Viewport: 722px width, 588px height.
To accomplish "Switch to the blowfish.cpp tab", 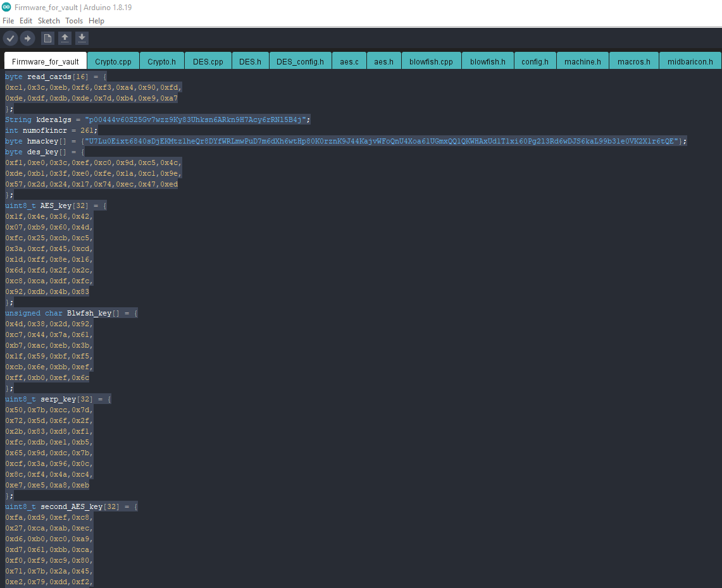I will [431, 61].
